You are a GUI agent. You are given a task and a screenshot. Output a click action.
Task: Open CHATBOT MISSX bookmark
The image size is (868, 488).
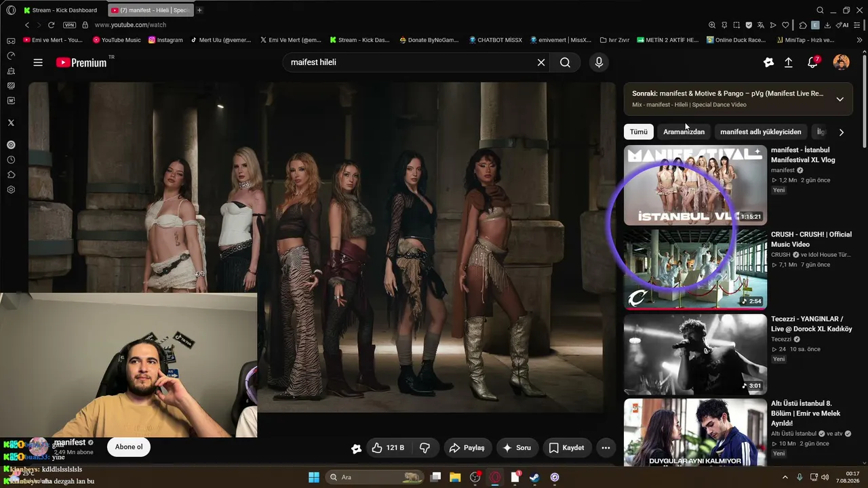pos(496,40)
